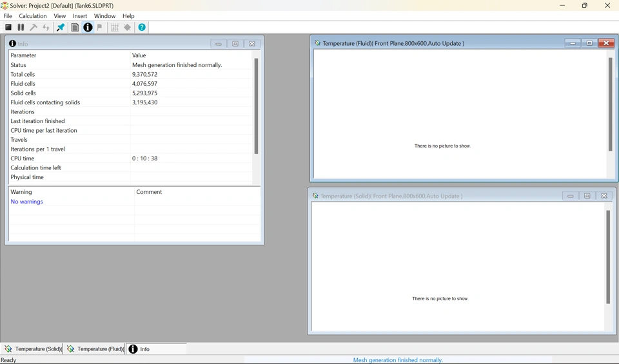The width and height of the screenshot is (619, 364).
Task: Click the Temperature (Fluid) window vertical scrollbar
Action: coord(611,104)
